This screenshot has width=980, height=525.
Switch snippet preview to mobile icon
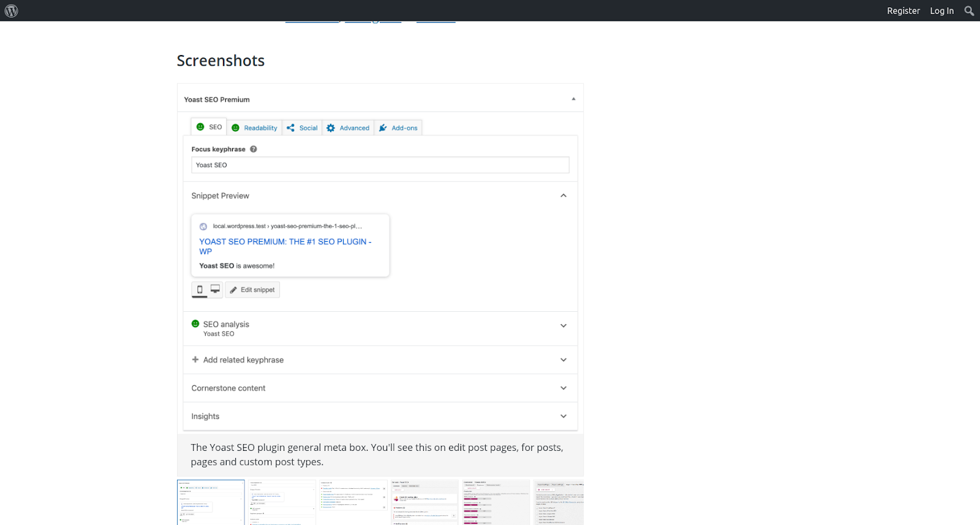(x=200, y=289)
